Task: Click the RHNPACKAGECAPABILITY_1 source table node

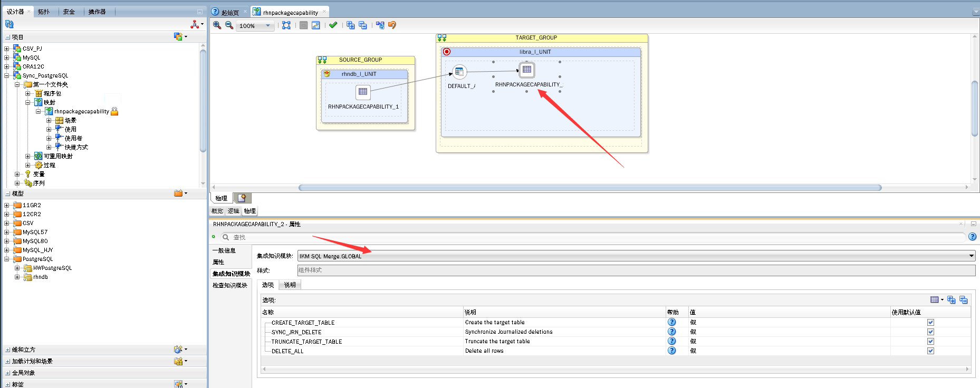Action: pyautogui.click(x=363, y=92)
